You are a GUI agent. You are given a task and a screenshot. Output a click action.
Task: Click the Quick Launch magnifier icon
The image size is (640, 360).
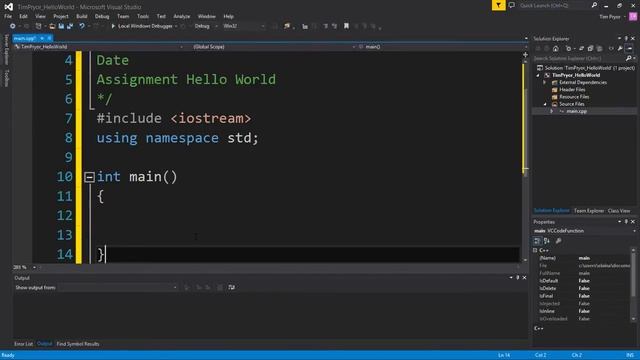(594, 5)
